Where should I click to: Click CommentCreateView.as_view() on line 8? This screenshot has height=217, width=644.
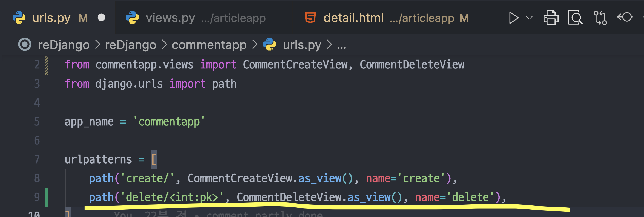271,178
